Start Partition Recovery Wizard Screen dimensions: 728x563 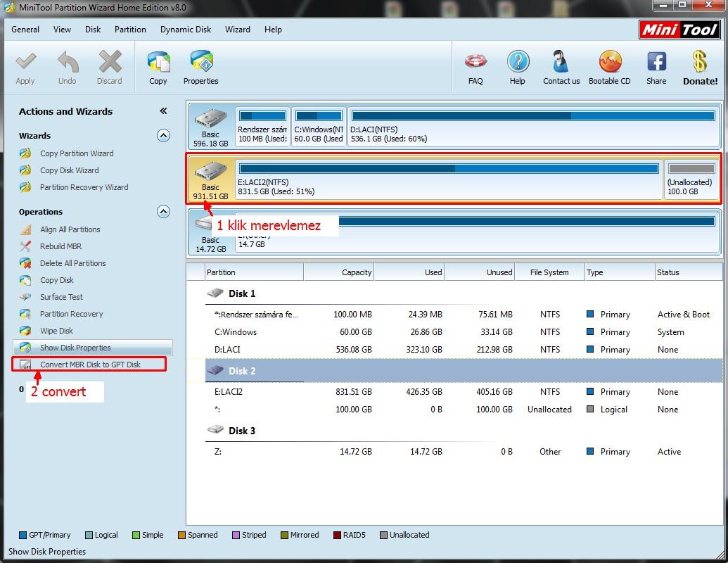tap(84, 187)
